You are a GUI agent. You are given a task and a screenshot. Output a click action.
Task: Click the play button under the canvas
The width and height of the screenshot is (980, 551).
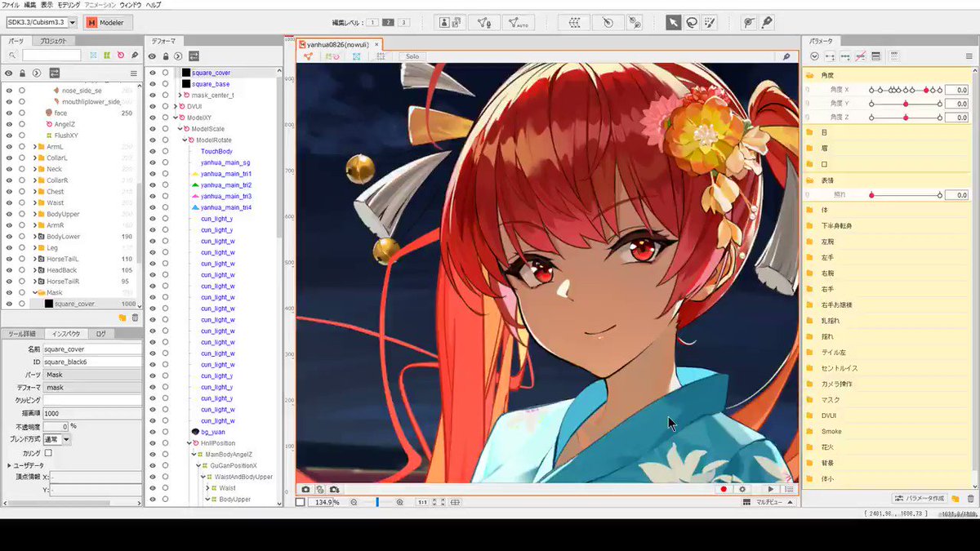[771, 489]
